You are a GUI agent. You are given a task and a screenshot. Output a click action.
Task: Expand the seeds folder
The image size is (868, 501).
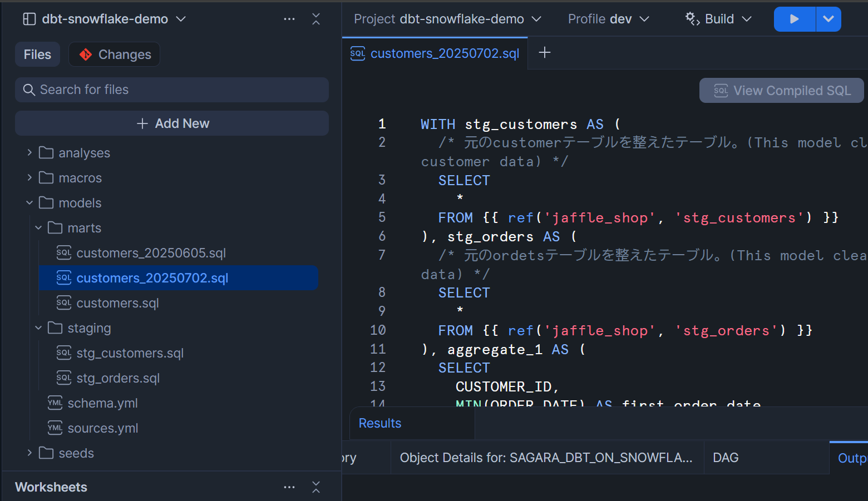tap(29, 453)
